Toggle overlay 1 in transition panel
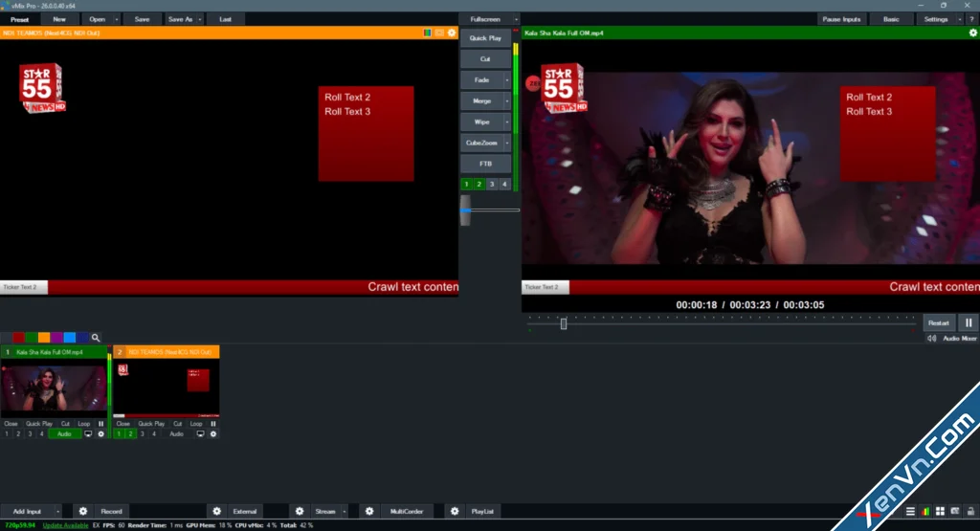This screenshot has height=531, width=980. click(x=466, y=184)
